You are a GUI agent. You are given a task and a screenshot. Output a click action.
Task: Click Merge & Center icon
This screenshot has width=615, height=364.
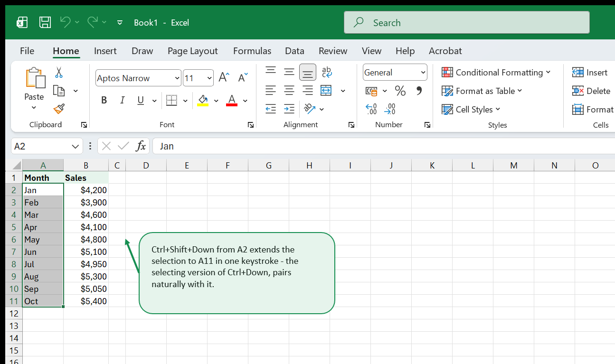tap(326, 90)
